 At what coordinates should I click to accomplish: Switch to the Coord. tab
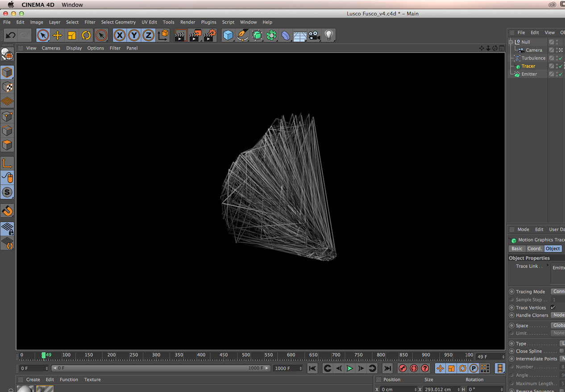[x=534, y=249]
